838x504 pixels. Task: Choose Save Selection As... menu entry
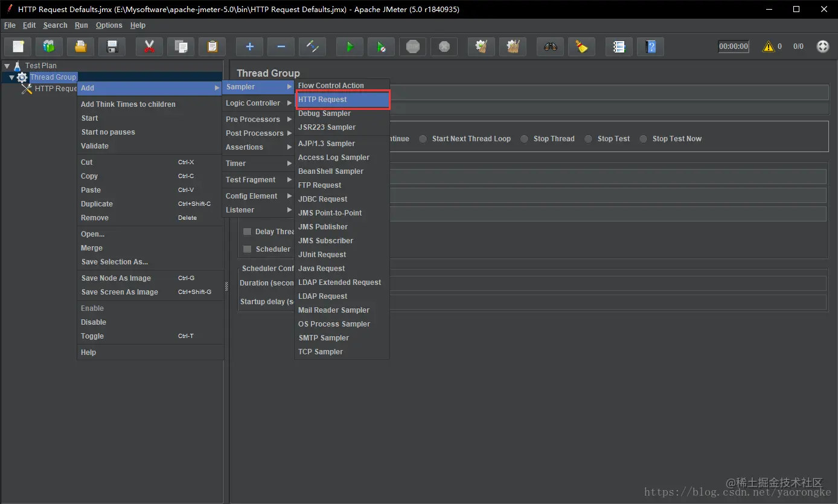click(x=150, y=262)
